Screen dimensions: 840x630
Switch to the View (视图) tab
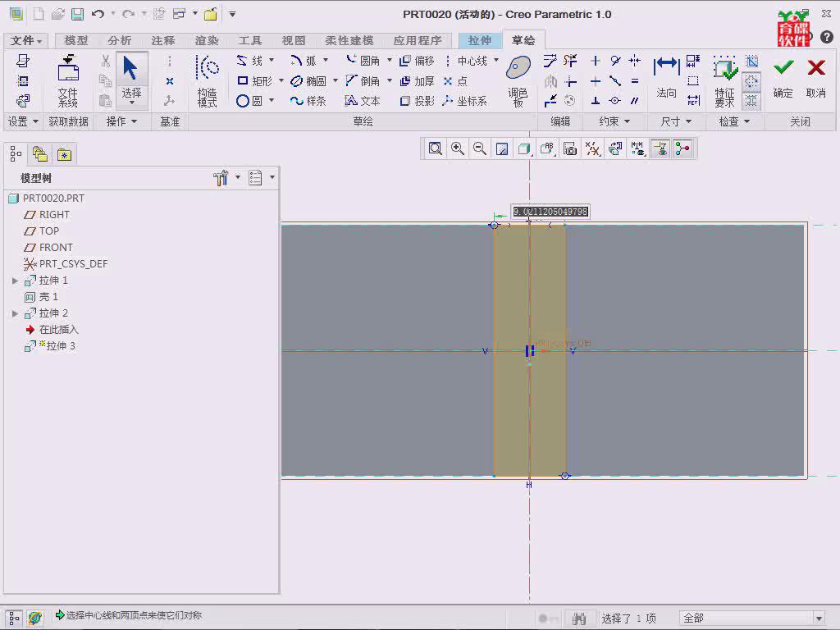pyautogui.click(x=294, y=40)
